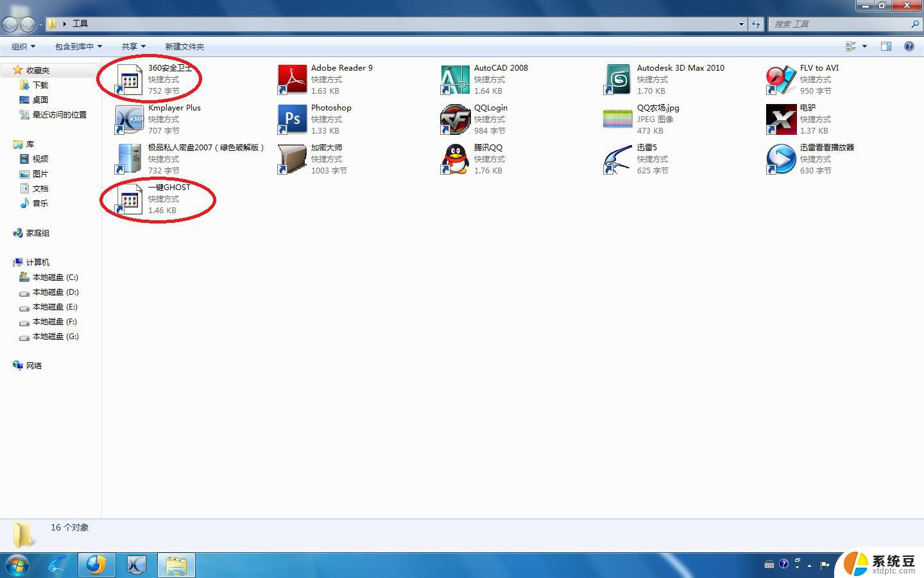924x578 pixels.
Task: Open the Thunder taskbar icon
Action: tap(58, 565)
